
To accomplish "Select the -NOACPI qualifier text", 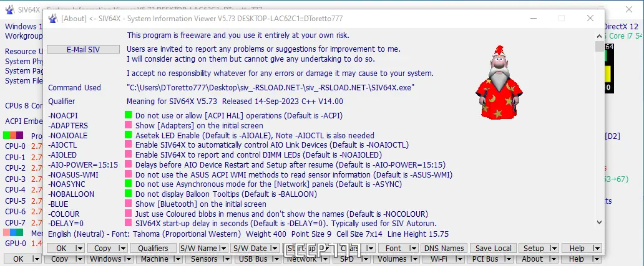I will point(63,116).
